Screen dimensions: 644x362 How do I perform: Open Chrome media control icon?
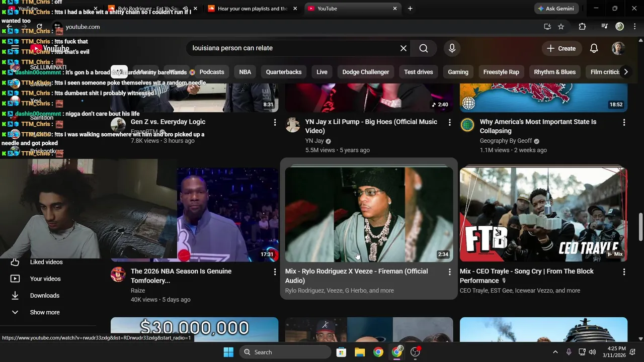605,27
